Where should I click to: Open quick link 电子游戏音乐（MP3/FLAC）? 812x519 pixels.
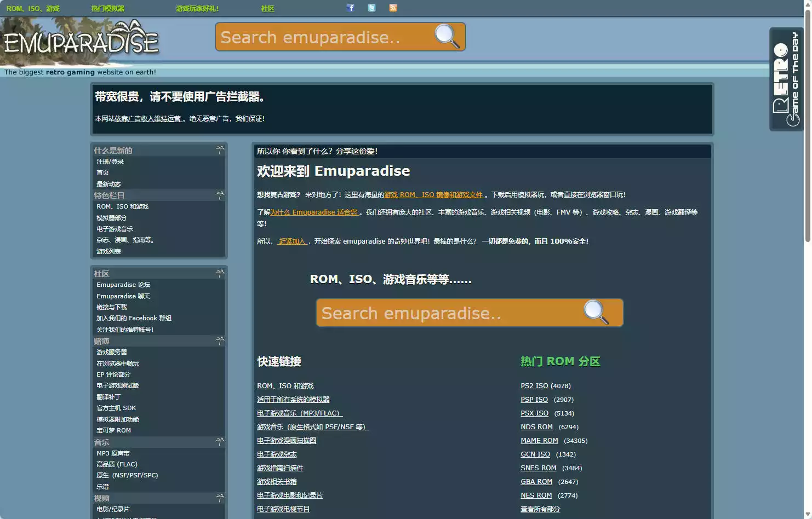point(300,413)
